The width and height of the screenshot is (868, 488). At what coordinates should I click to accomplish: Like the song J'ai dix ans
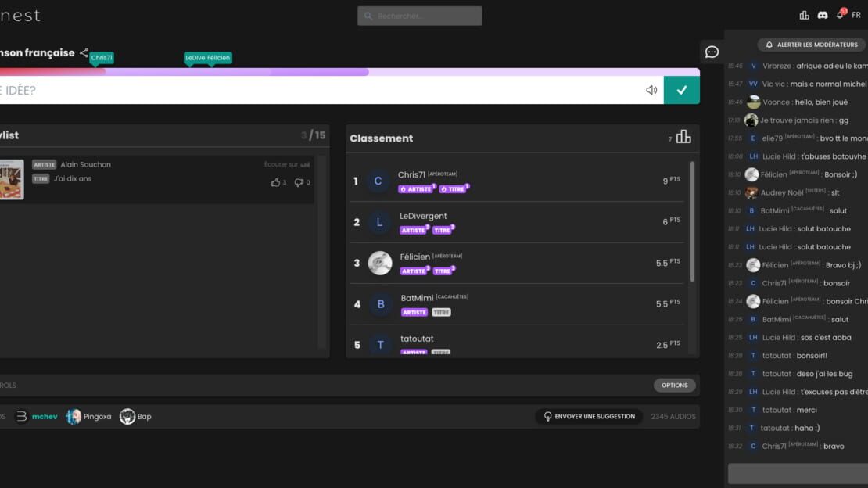pyautogui.click(x=275, y=182)
